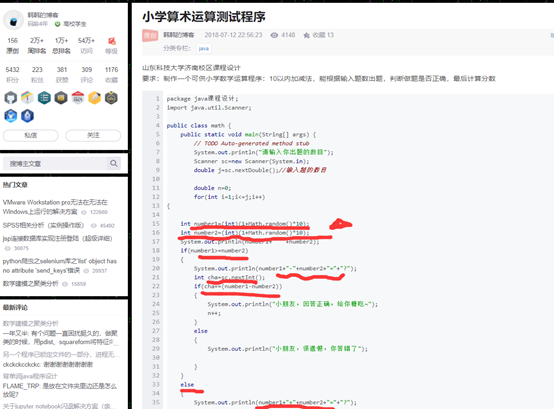Viewport: 554px width, 409px height.
Task: Click the yellow pencil medal badge
Action: 94,98
